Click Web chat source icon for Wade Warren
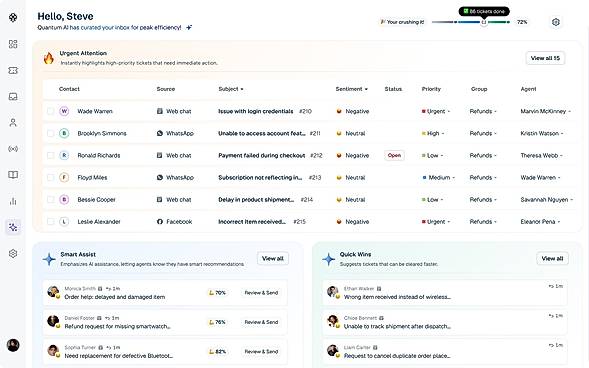Image resolution: width=589 pixels, height=368 pixels. coord(160,111)
